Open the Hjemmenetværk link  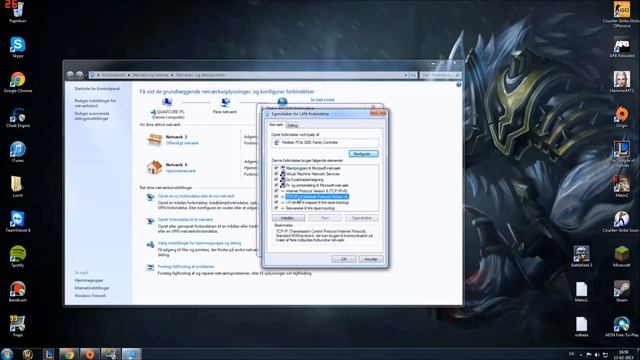point(181,171)
